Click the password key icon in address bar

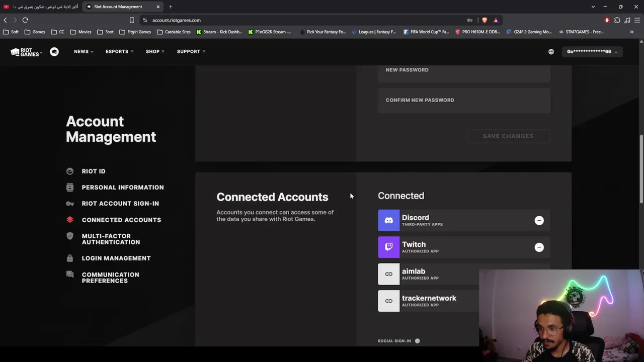(x=470, y=20)
